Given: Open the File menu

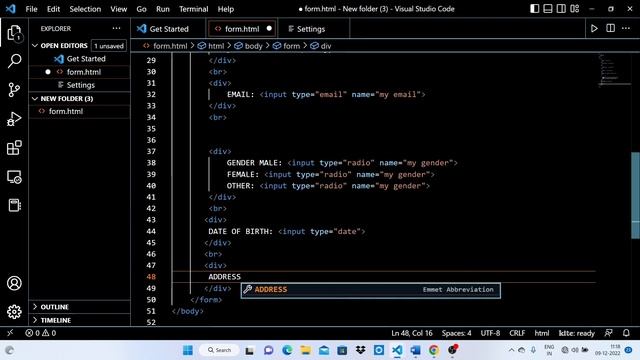Looking at the screenshot, I should point(31,9).
